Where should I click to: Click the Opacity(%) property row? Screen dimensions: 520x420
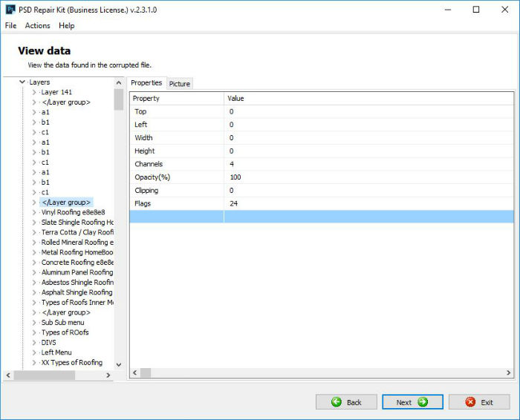pyautogui.click(x=152, y=177)
